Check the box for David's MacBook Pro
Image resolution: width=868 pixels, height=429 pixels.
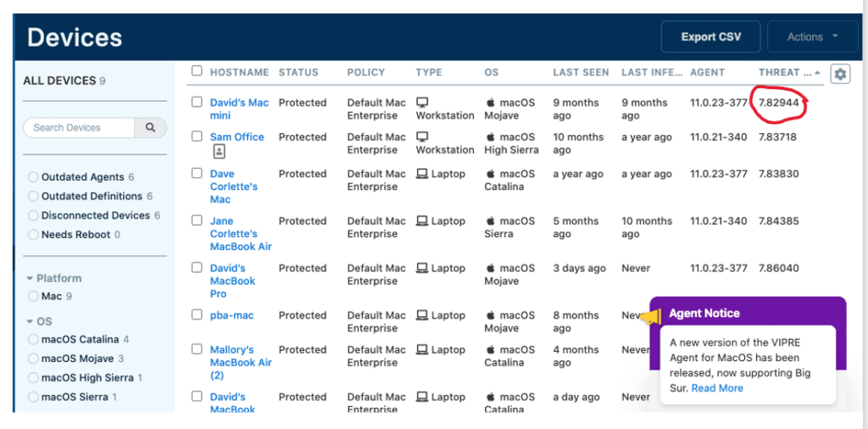tap(197, 267)
